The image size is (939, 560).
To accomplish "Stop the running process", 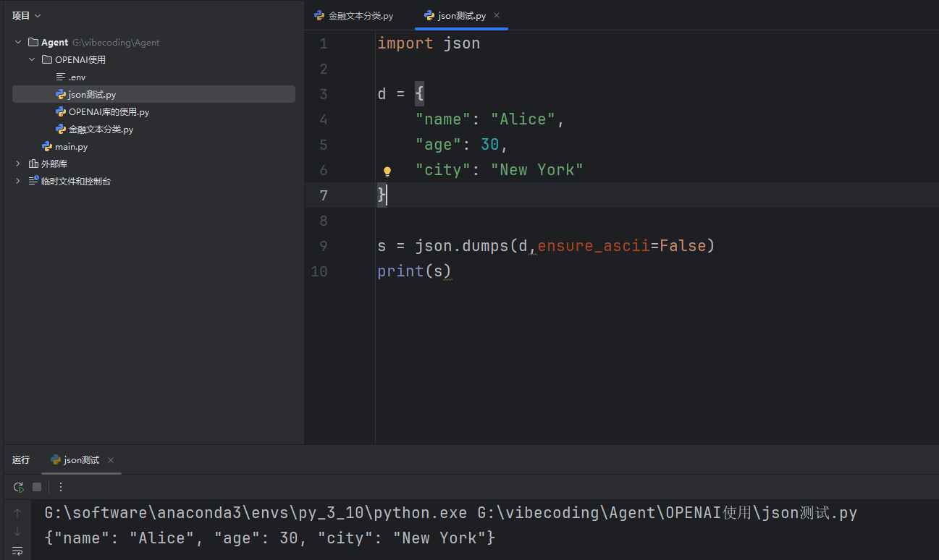I will point(37,487).
